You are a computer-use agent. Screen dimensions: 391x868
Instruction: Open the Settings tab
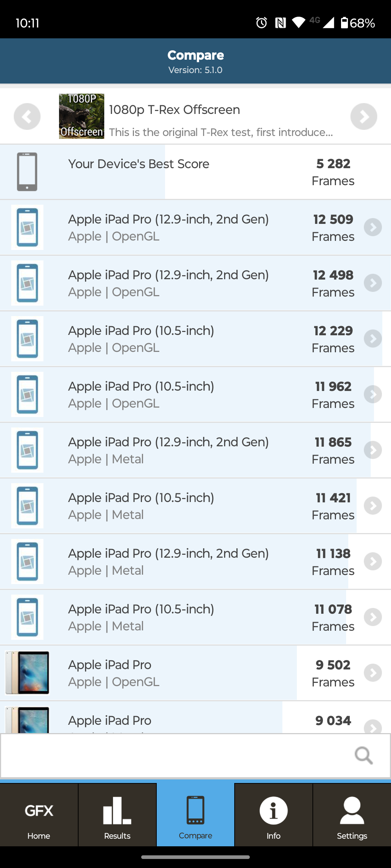point(352,815)
